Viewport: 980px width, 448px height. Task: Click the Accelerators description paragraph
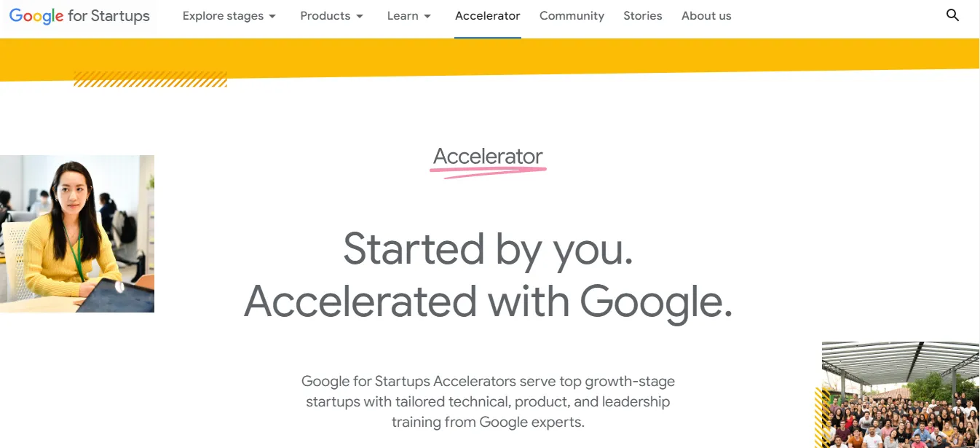point(488,401)
